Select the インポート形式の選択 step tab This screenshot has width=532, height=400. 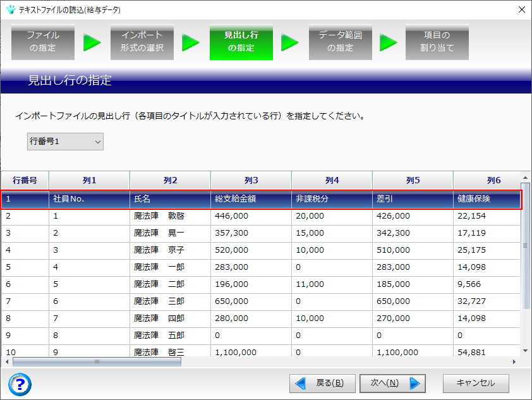pos(142,42)
